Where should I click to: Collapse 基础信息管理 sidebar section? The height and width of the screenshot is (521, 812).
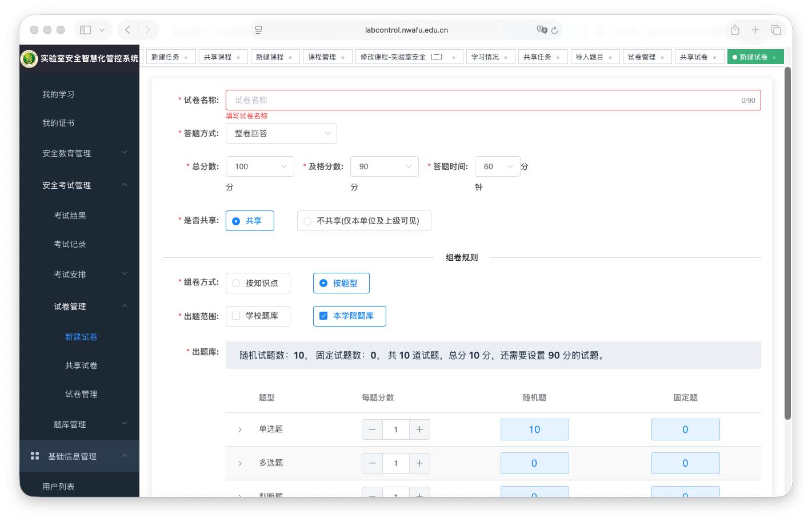click(79, 456)
